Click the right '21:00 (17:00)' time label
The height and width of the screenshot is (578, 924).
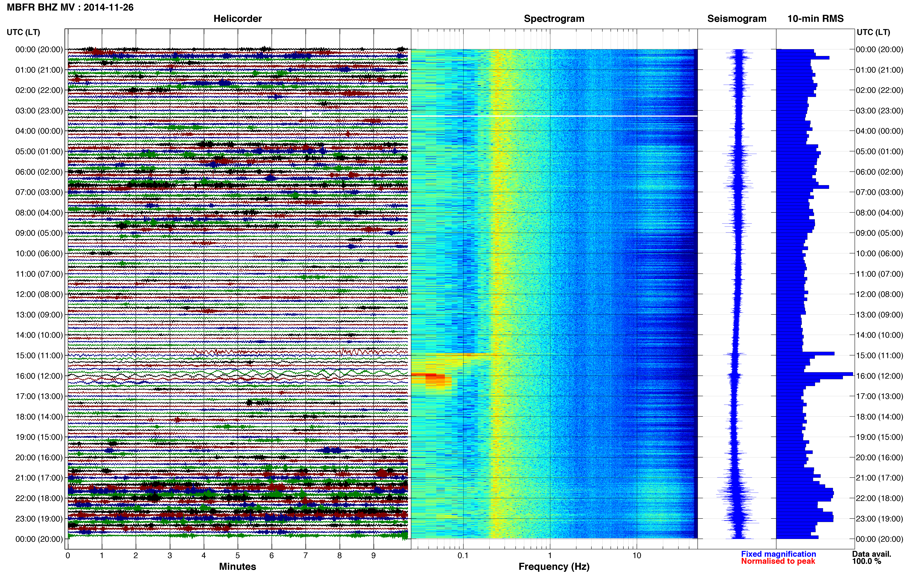click(x=879, y=478)
